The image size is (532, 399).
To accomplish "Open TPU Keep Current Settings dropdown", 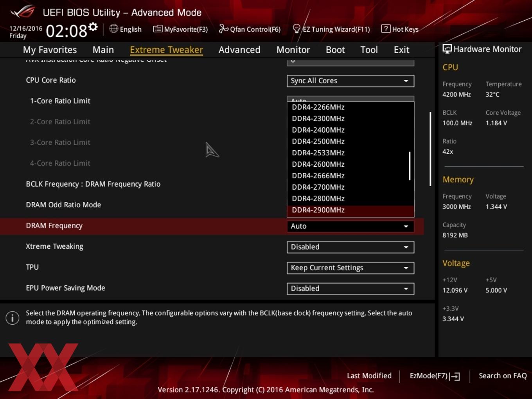I will (x=350, y=268).
